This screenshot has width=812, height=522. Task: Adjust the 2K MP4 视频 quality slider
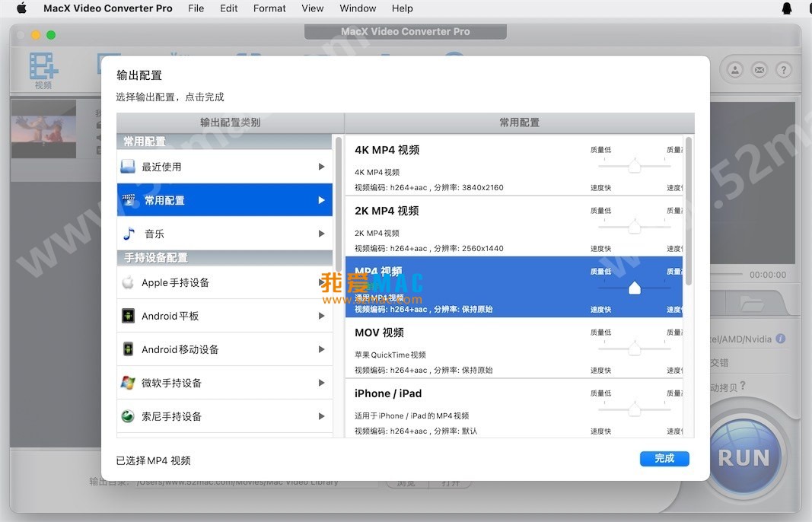[635, 227]
